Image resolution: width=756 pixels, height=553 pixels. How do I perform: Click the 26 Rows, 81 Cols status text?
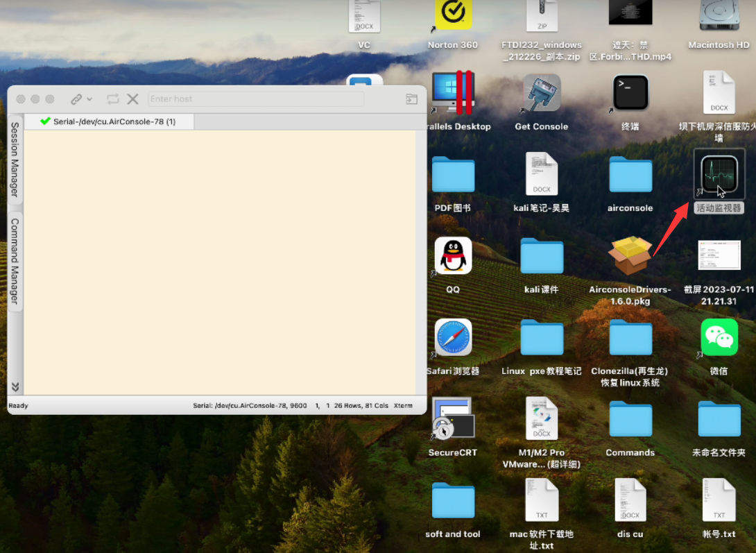pos(361,405)
